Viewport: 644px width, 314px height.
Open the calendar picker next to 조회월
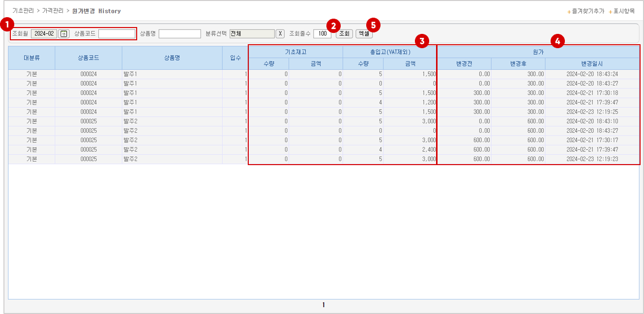pyautogui.click(x=64, y=33)
